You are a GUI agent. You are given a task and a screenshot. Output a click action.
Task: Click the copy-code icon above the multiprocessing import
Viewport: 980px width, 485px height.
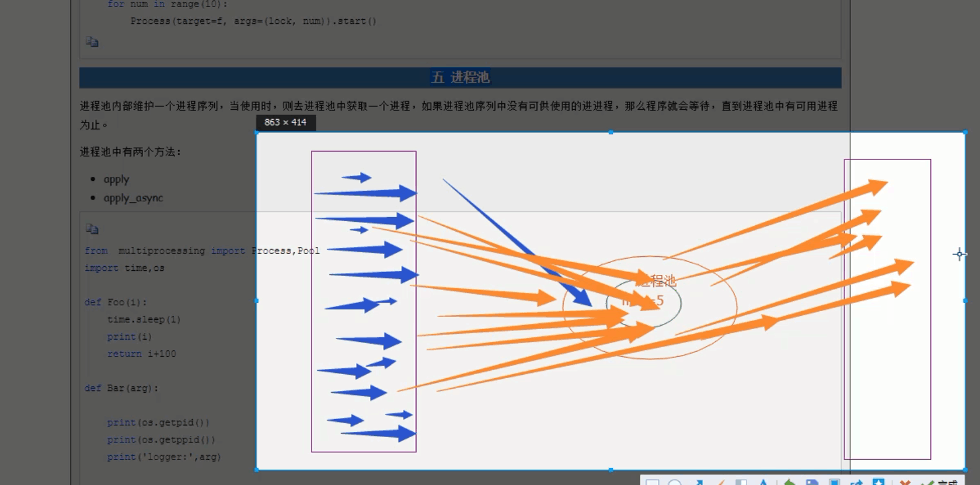tap(92, 229)
